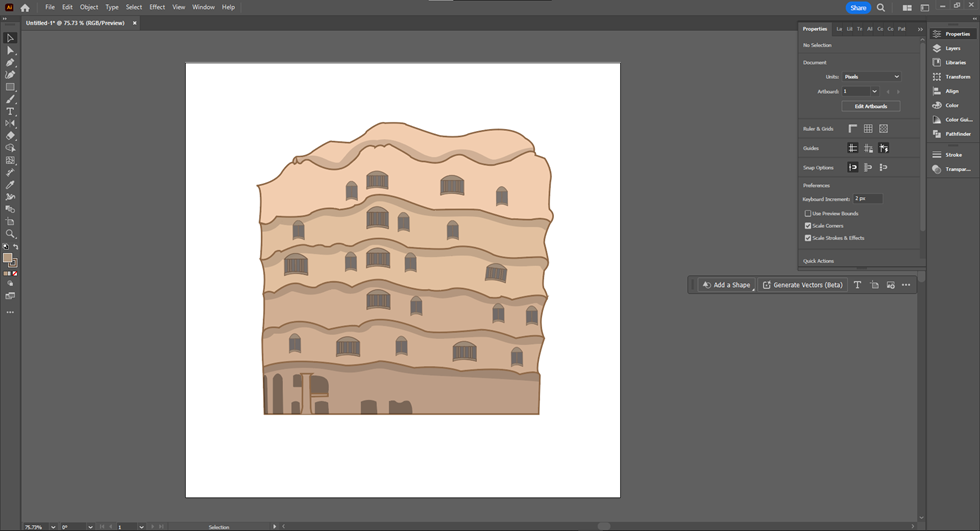The image size is (980, 531).
Task: Open the Stroke panel icon
Action: coord(937,154)
